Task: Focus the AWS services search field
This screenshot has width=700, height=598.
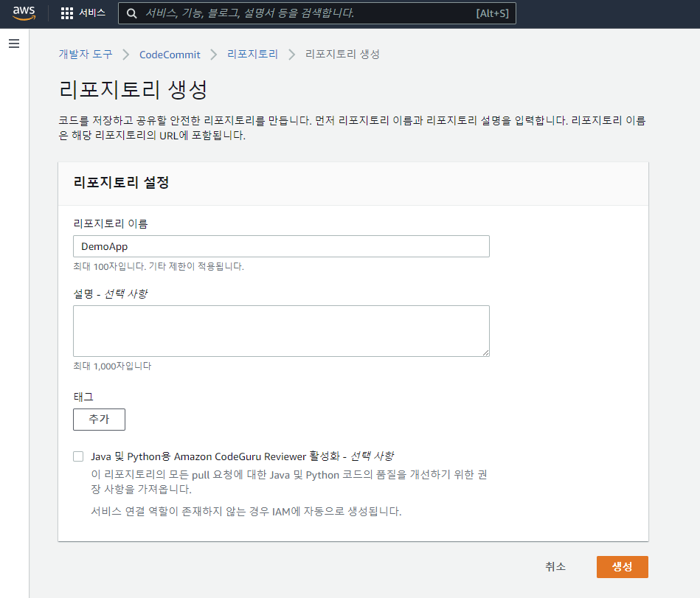Action: point(317,13)
